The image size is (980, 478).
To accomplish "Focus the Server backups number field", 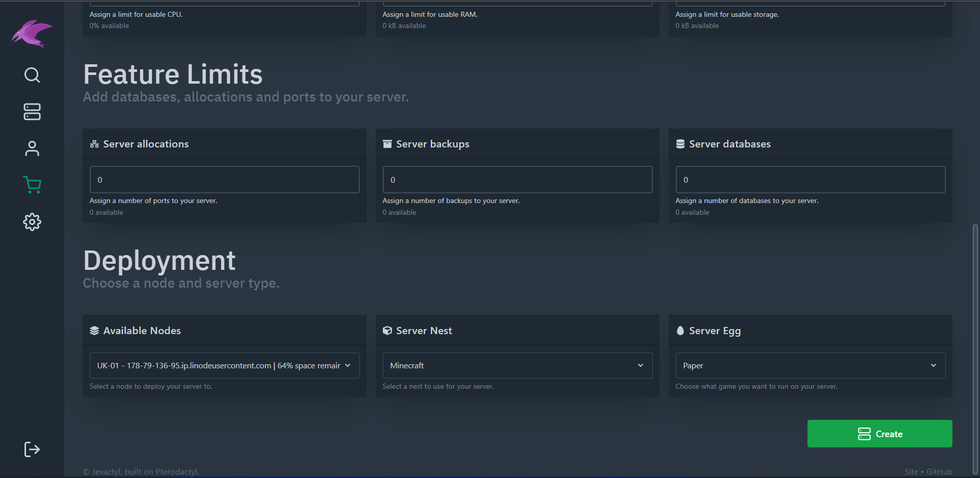I will tap(517, 180).
